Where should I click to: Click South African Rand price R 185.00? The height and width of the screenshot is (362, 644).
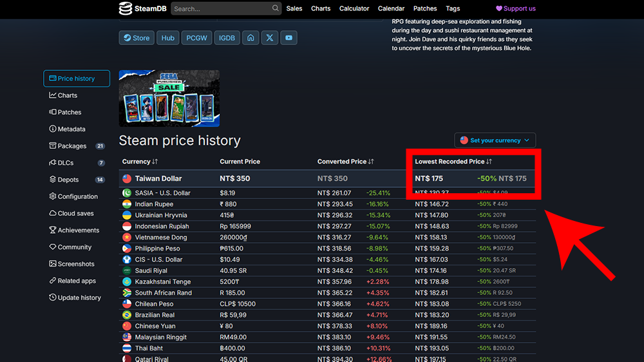232,292
